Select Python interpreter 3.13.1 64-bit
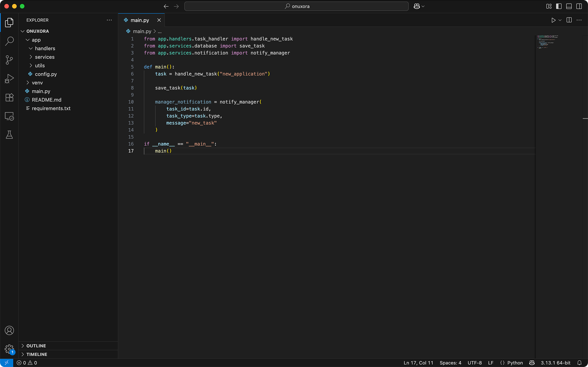Viewport: 588px width, 367px height. coord(555,363)
